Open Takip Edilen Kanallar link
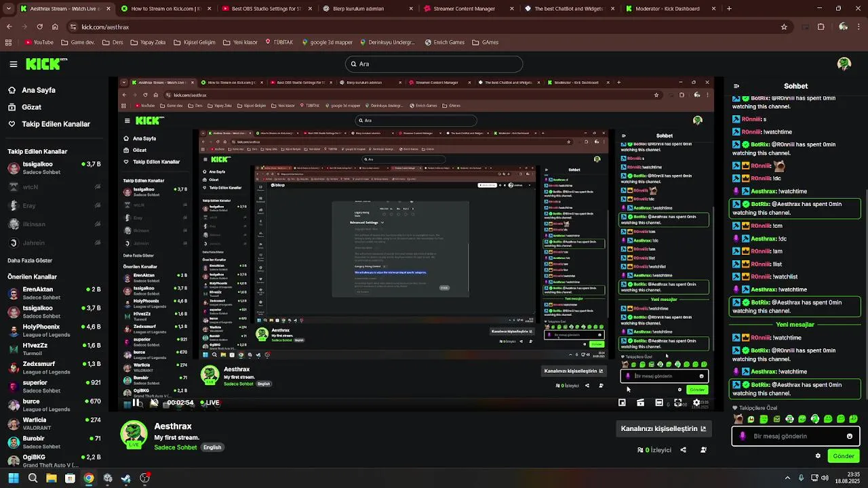The height and width of the screenshot is (488, 868). click(49, 124)
